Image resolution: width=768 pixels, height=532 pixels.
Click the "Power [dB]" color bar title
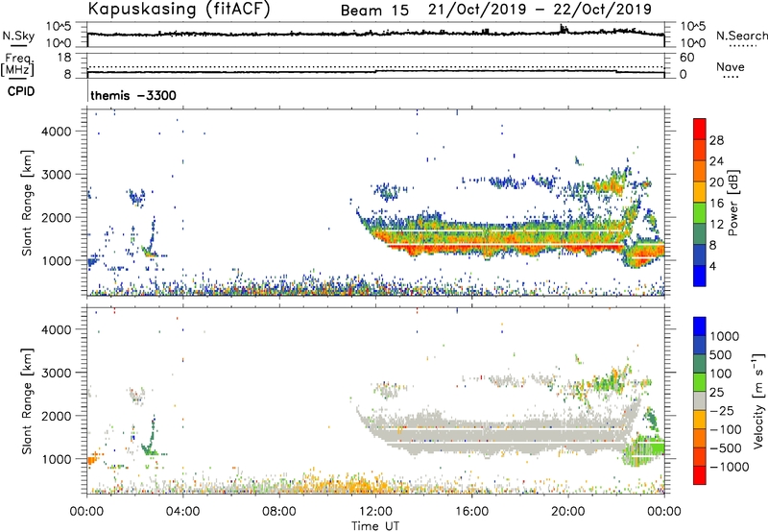point(733,203)
